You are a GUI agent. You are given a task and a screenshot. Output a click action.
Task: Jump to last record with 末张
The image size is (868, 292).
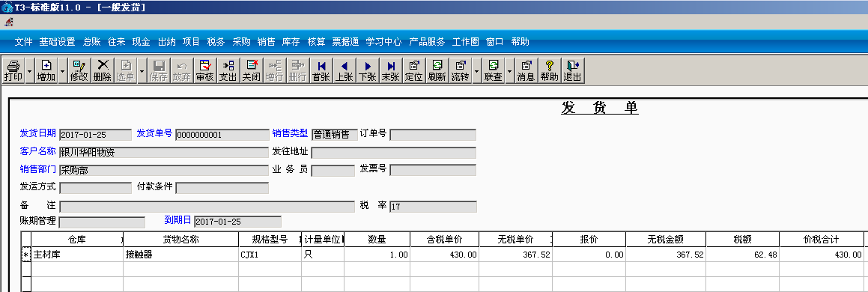coord(391,71)
